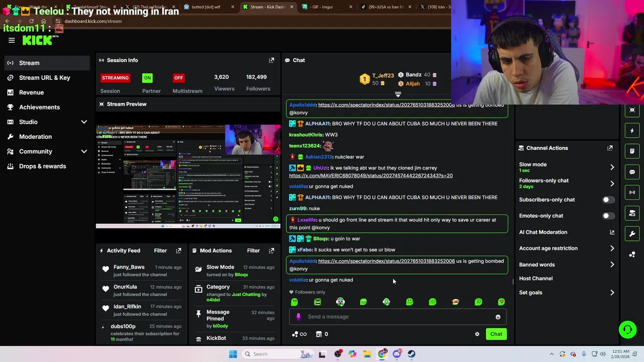The image size is (644, 362).
Task: Click the Stream Preview thumbnail
Action: click(x=188, y=176)
